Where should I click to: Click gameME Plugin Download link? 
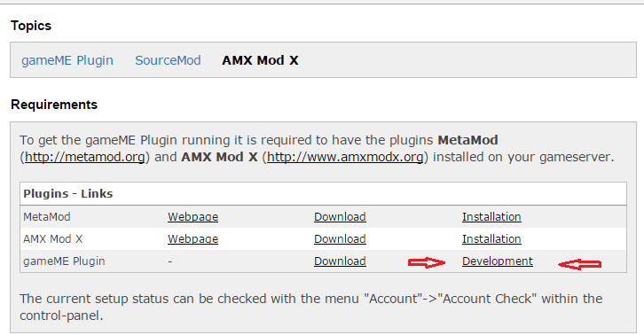click(340, 261)
